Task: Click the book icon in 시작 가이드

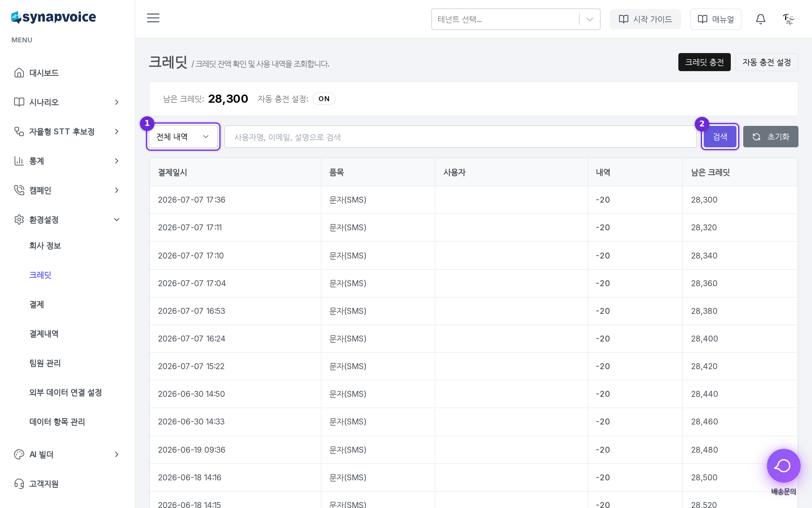Action: [x=623, y=19]
